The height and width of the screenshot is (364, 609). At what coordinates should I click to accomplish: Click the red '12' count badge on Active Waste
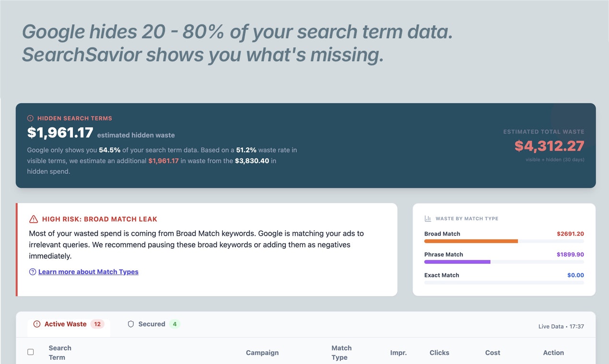[x=98, y=324]
